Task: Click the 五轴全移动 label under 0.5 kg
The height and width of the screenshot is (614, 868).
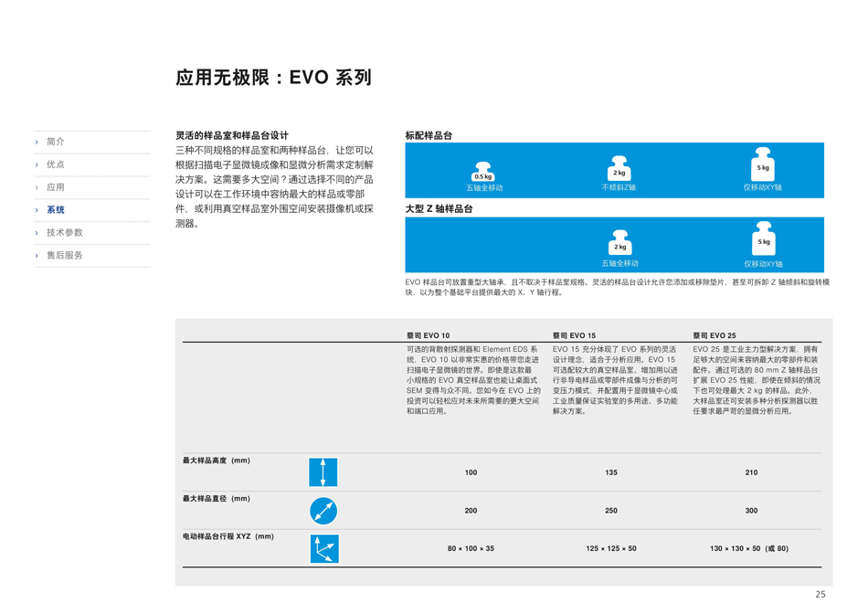Action: [x=484, y=187]
